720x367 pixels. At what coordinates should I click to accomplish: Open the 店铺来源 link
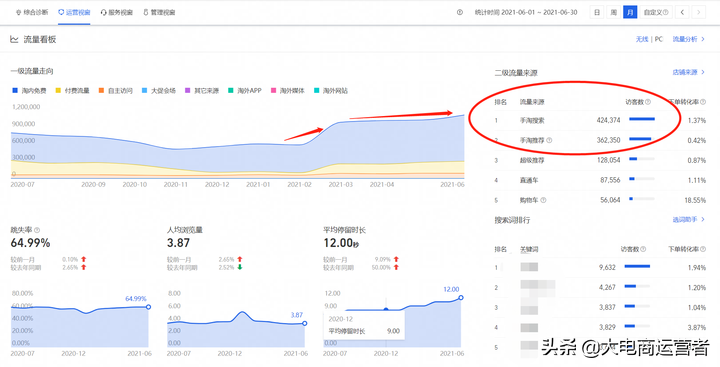(x=688, y=73)
